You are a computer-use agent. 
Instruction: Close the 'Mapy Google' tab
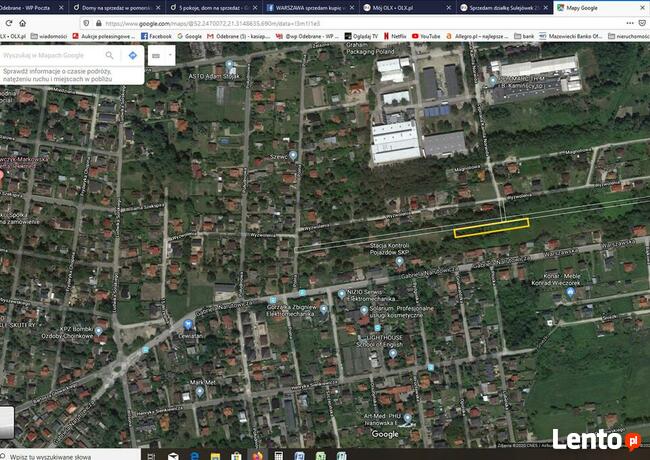pos(643,7)
